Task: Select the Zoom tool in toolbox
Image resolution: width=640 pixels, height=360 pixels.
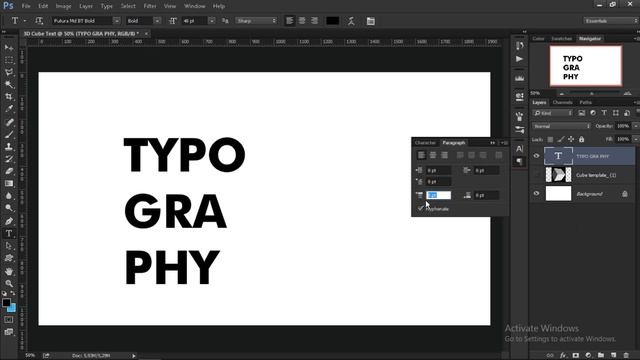Action: coord(9,283)
